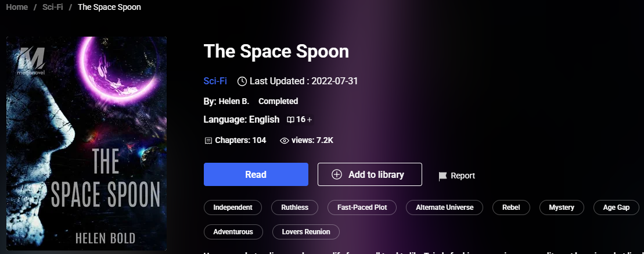Open The Space Spoon cover thumbnail

(x=87, y=144)
